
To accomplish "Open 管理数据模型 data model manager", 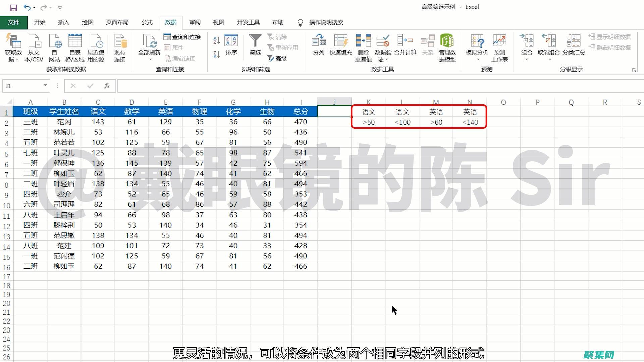I will (447, 47).
